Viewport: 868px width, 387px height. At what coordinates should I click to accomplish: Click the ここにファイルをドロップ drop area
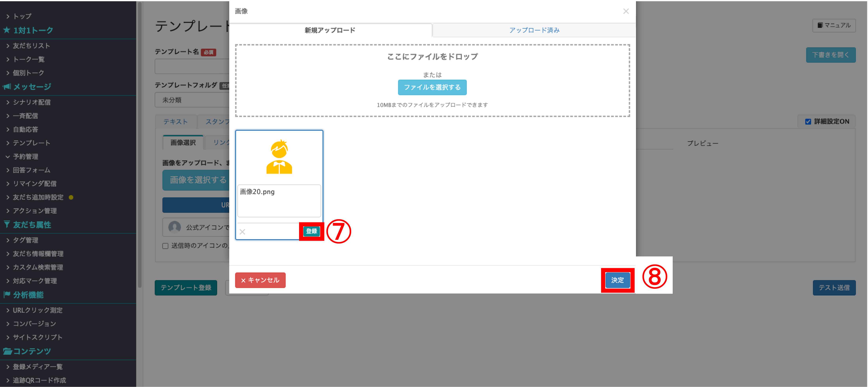pyautogui.click(x=432, y=81)
